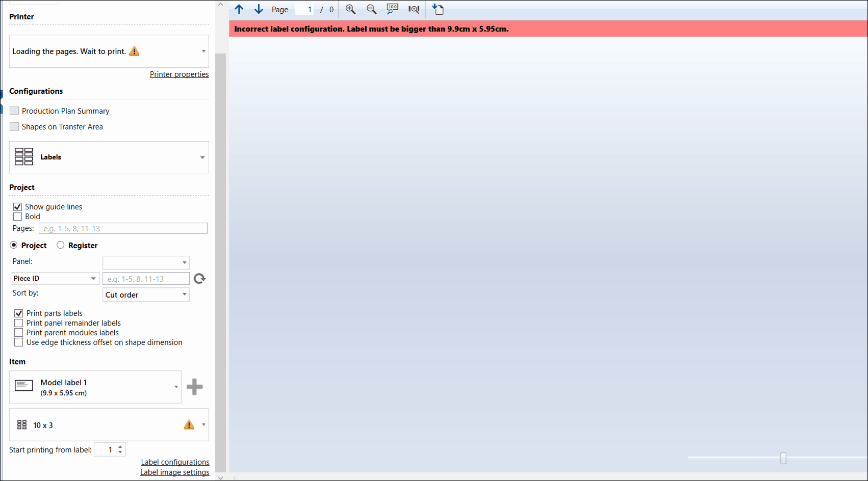Enable Shapes on Transfer Area checkbox
Viewport: 868px width, 481px height.
coord(14,126)
